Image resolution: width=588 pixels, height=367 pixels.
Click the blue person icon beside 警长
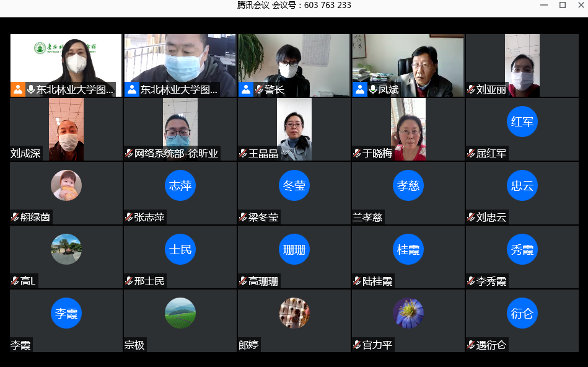pyautogui.click(x=246, y=89)
